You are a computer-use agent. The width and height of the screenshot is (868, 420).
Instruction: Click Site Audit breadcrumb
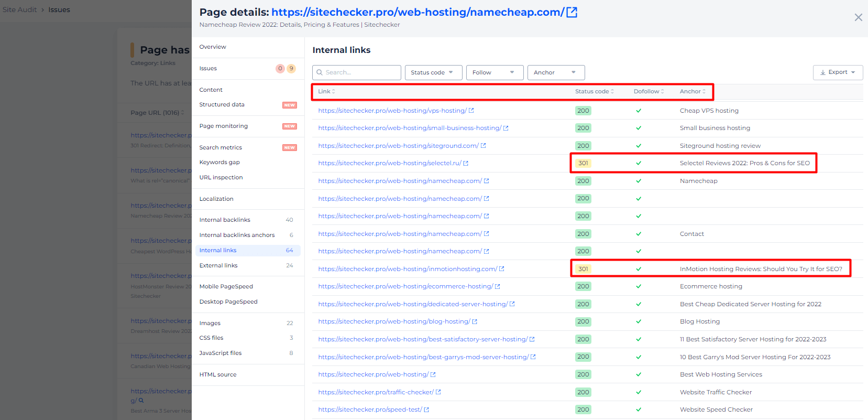20,9
